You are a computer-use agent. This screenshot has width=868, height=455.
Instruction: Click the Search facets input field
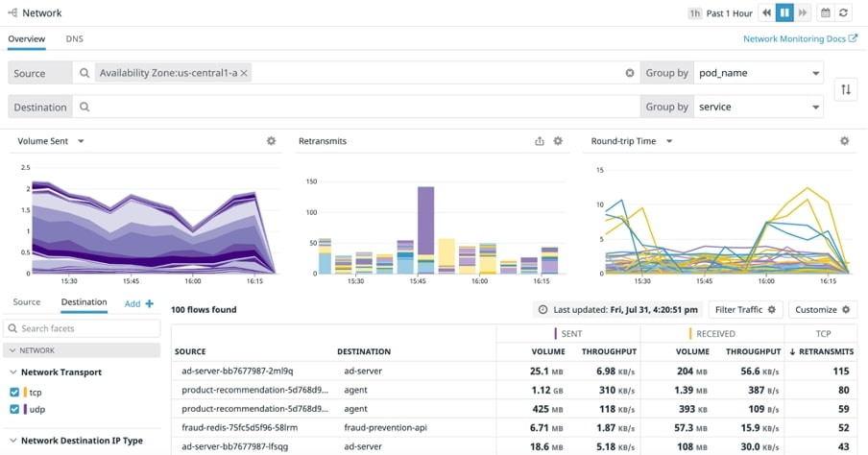(x=88, y=328)
